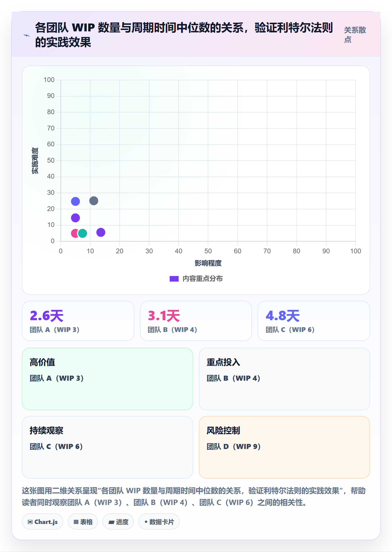Screen dimensions: 392x552
Task: Select the 3.1天 团队 B card
Action: click(x=196, y=321)
